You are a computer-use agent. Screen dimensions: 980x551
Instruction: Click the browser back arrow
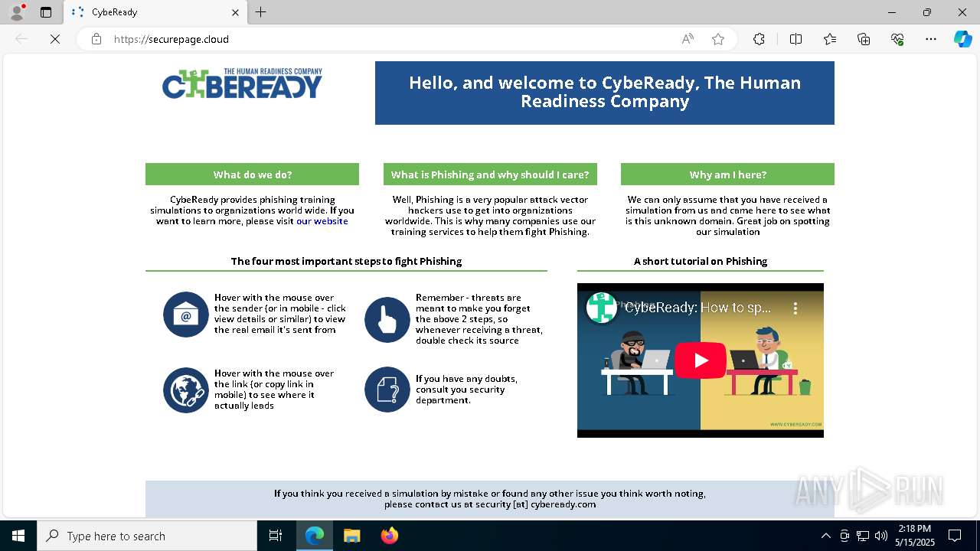click(x=21, y=39)
